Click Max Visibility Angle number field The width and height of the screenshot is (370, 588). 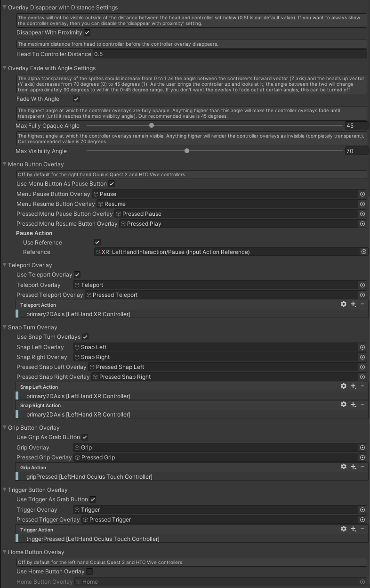[356, 151]
